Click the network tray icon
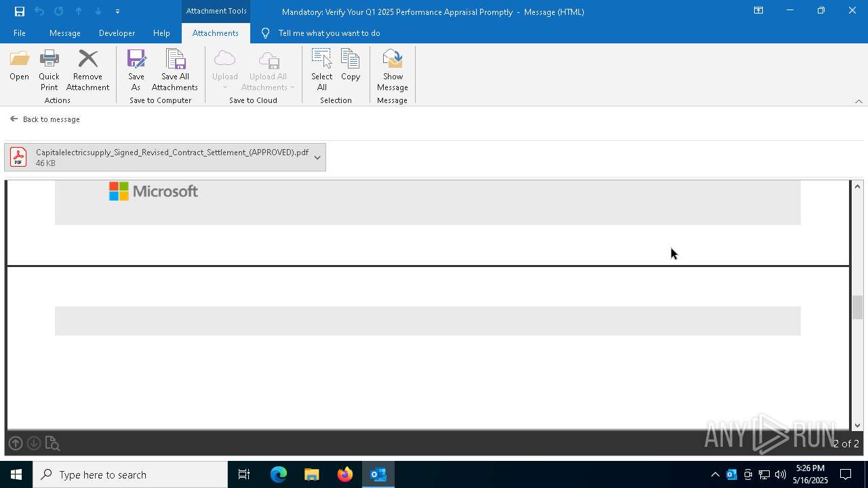The height and width of the screenshot is (488, 868). (x=764, y=474)
